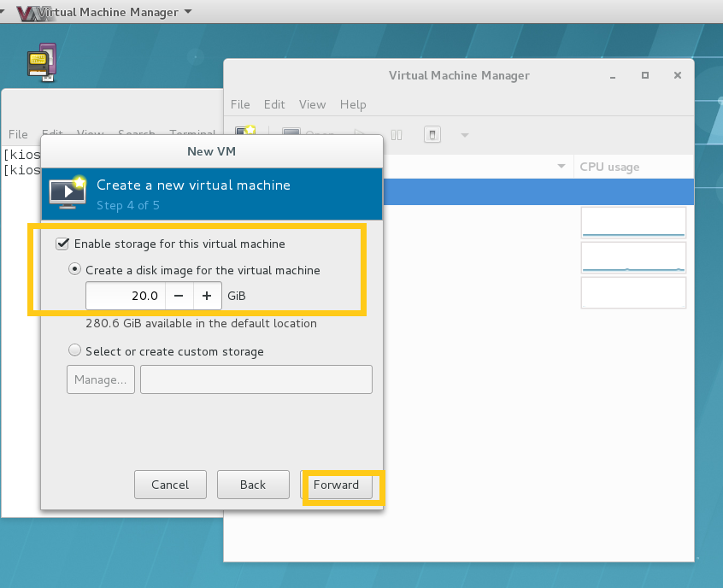
Task: Open File menu in Virtual Machine Manager
Action: click(x=240, y=104)
